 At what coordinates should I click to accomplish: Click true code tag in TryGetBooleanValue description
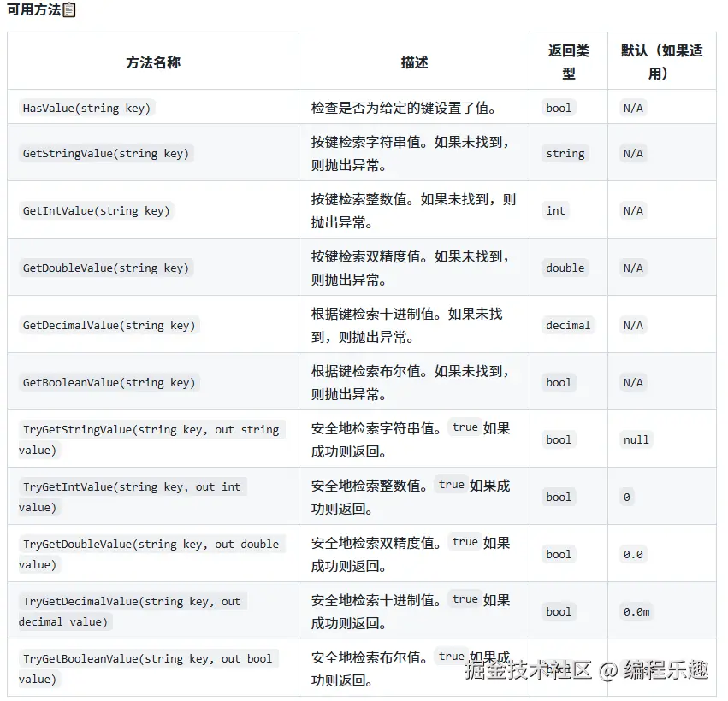[x=452, y=657]
